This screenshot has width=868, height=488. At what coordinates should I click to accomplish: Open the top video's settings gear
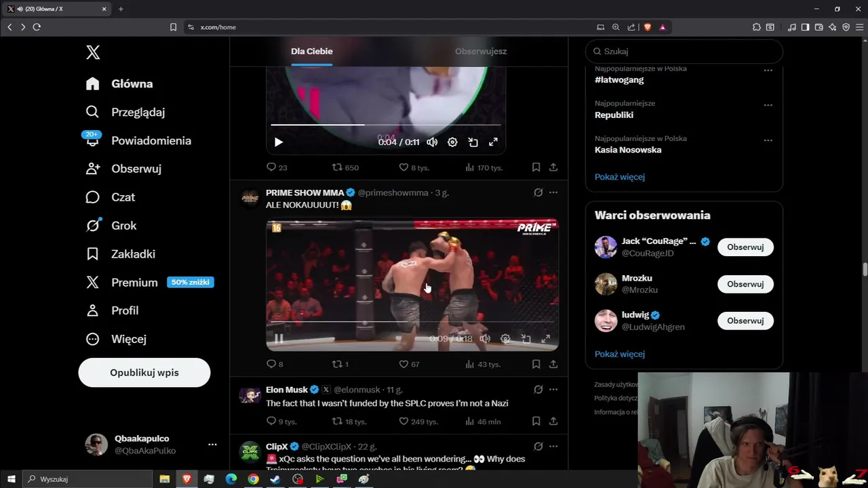[452, 142]
